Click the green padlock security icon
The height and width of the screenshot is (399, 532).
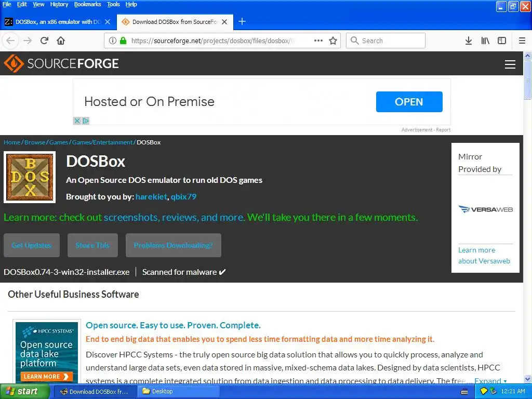(123, 41)
